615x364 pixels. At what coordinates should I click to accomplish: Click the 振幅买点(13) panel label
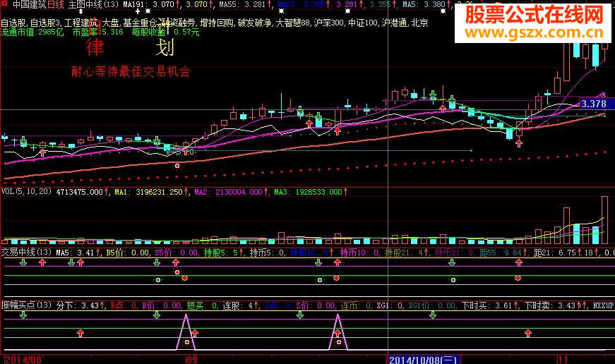click(x=26, y=305)
